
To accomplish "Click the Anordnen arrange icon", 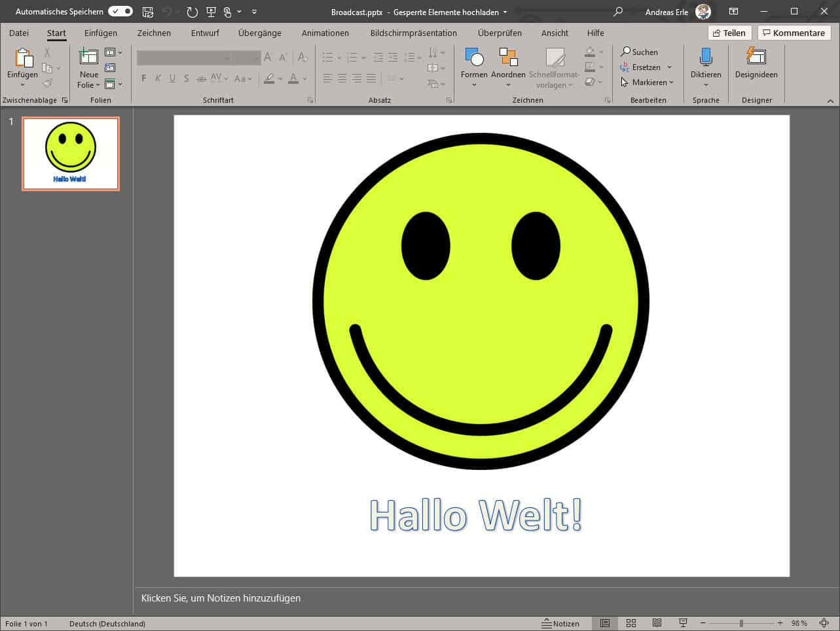I will 508,58.
